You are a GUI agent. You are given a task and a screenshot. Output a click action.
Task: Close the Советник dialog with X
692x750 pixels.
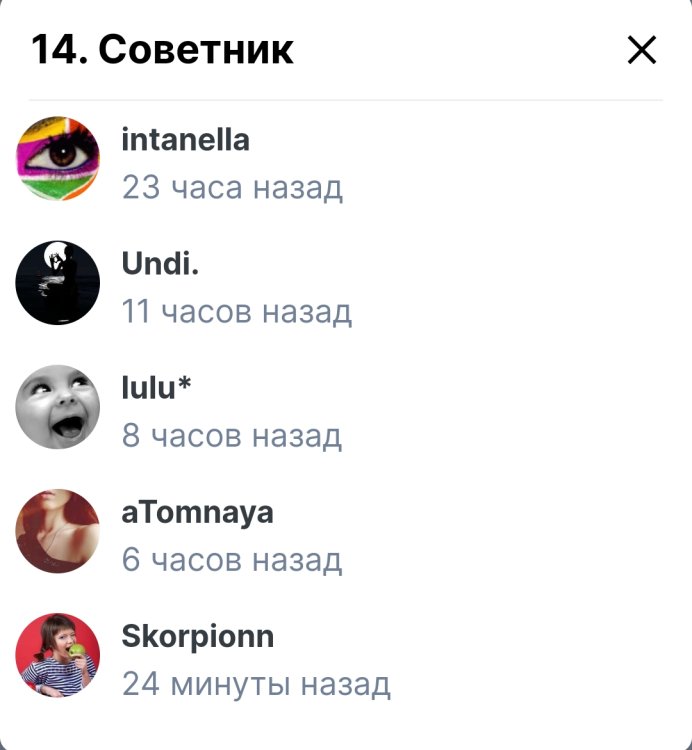[642, 50]
